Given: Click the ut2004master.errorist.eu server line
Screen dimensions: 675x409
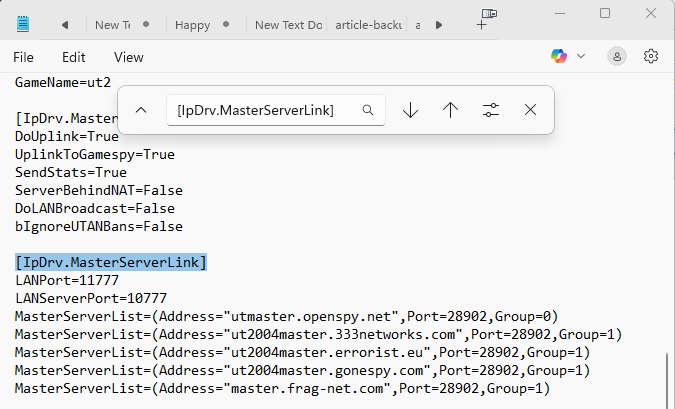Looking at the screenshot, I should (303, 353).
